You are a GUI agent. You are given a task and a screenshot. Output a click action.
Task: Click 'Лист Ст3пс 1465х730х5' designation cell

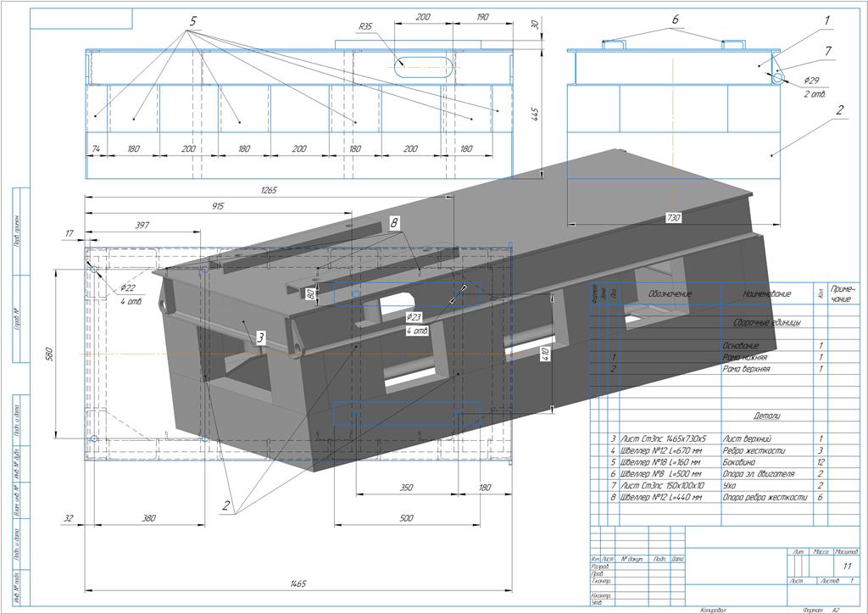point(663,438)
